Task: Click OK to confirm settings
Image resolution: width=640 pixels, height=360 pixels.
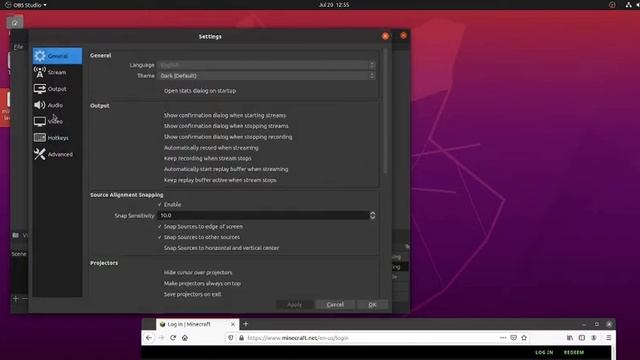Action: point(372,305)
